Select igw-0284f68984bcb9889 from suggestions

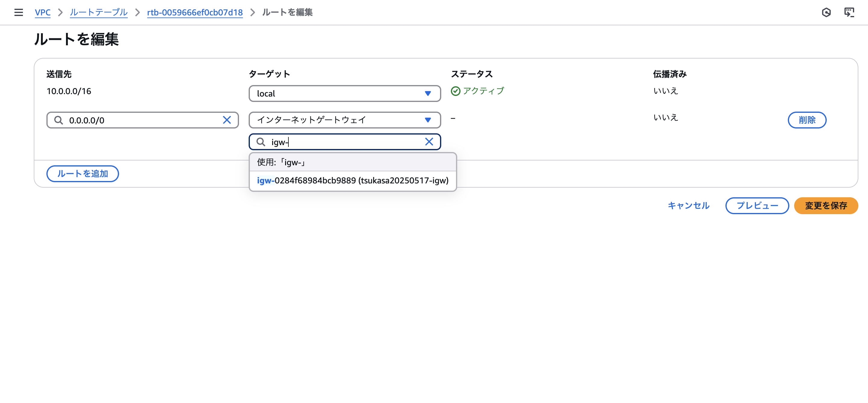(x=352, y=181)
